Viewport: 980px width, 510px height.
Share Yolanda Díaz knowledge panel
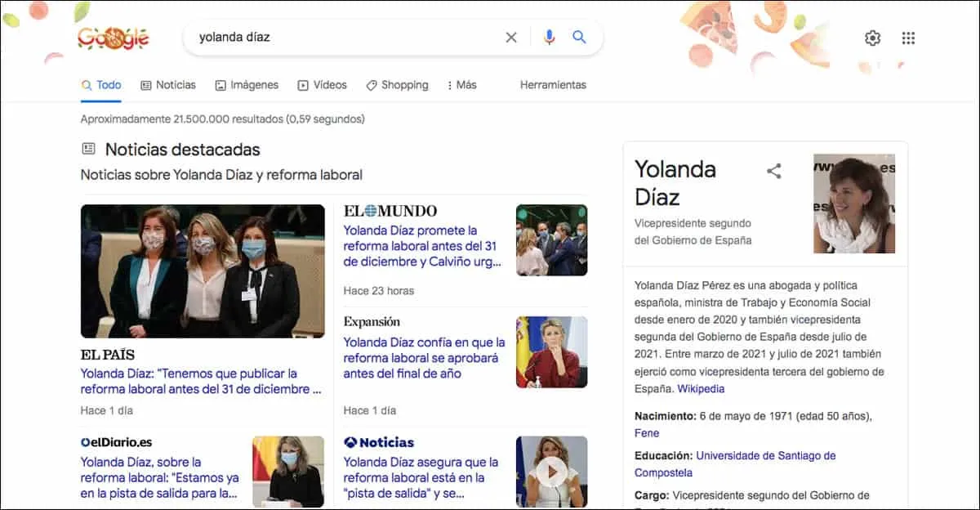click(x=774, y=171)
